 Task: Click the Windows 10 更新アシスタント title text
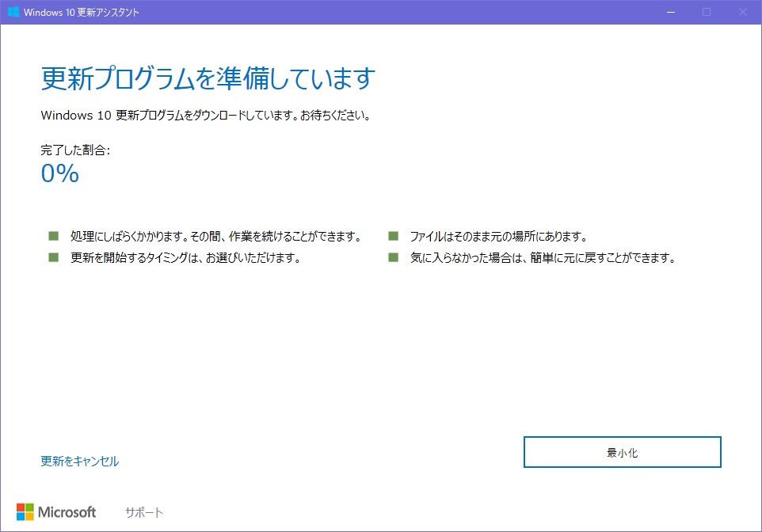(x=81, y=13)
